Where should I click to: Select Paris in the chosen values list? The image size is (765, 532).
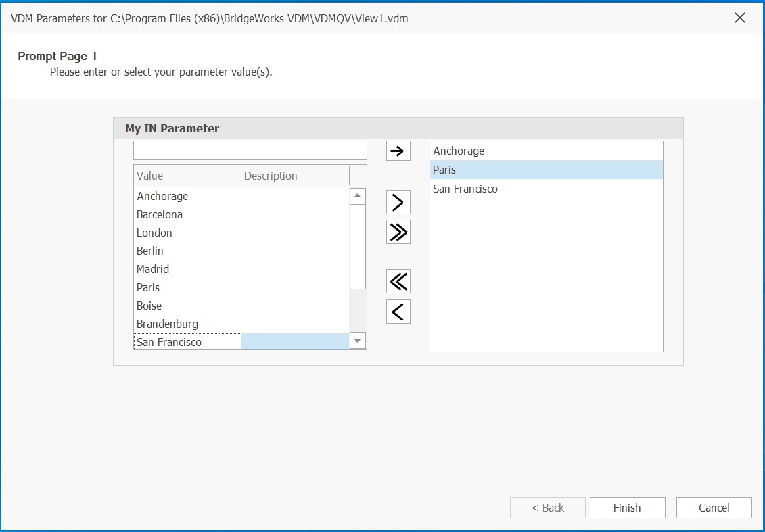click(546, 170)
